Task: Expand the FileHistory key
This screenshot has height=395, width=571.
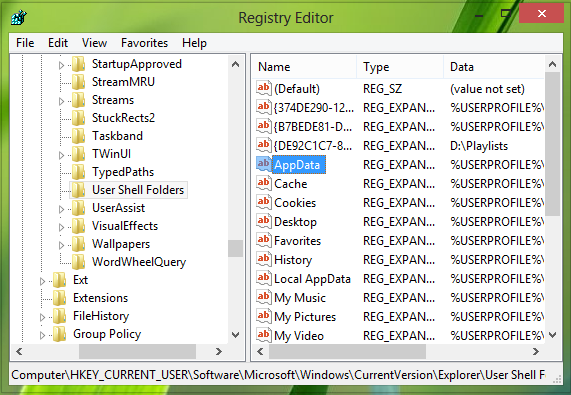Action: coord(42,317)
